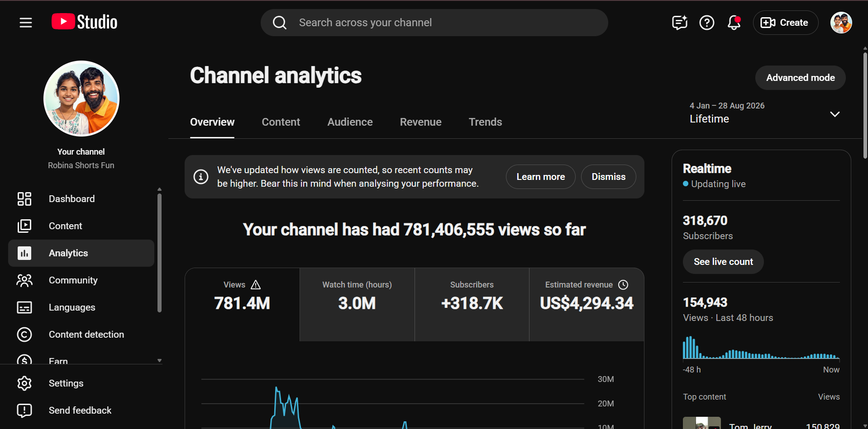Switch to the Overview tab
This screenshot has width=868, height=429.
[x=212, y=122]
